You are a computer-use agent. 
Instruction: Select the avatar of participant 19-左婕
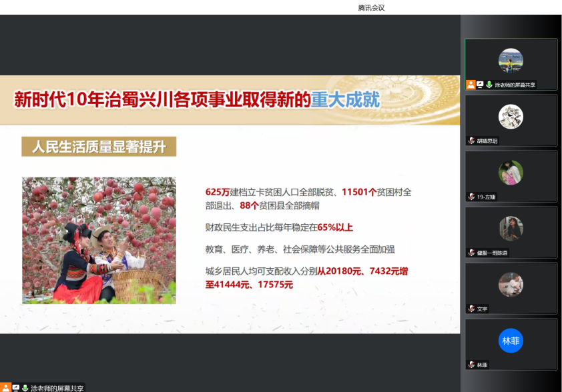[x=511, y=173]
